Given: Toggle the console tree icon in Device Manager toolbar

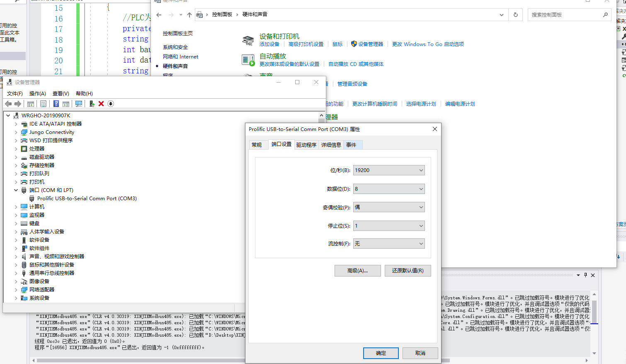Looking at the screenshot, I should click(31, 104).
